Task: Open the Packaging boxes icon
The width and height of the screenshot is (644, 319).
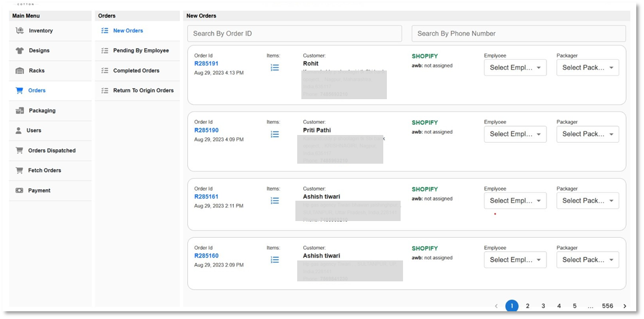Action: (20, 111)
